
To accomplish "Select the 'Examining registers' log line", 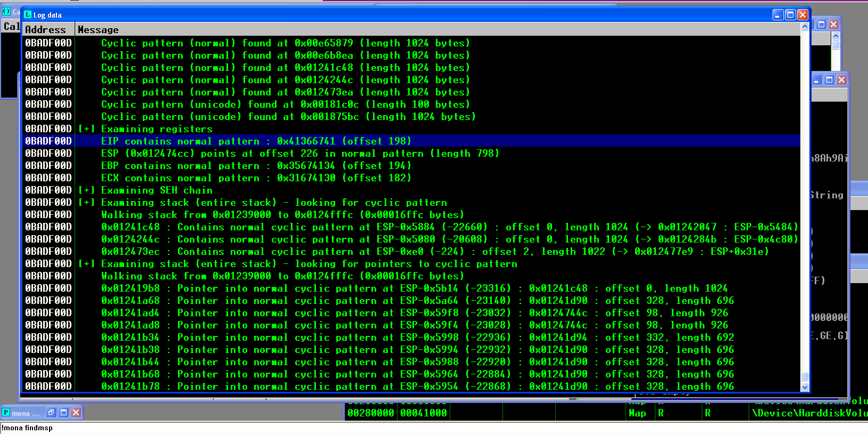I will point(411,128).
